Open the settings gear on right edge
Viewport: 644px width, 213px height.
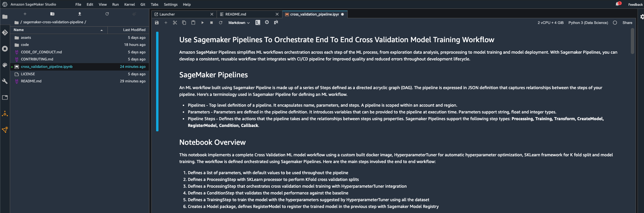point(642,17)
